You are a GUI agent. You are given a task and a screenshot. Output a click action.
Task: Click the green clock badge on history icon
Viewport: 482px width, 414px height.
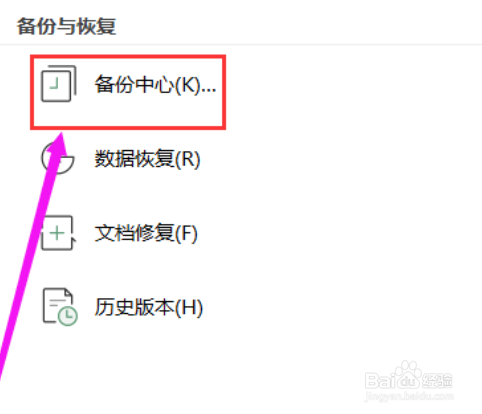coord(68,315)
